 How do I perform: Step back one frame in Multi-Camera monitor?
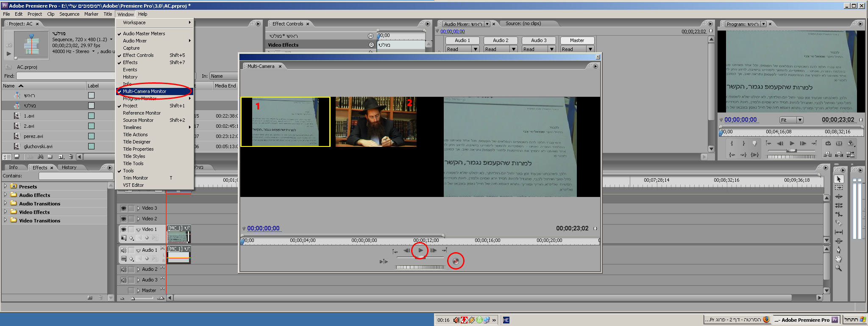(406, 250)
